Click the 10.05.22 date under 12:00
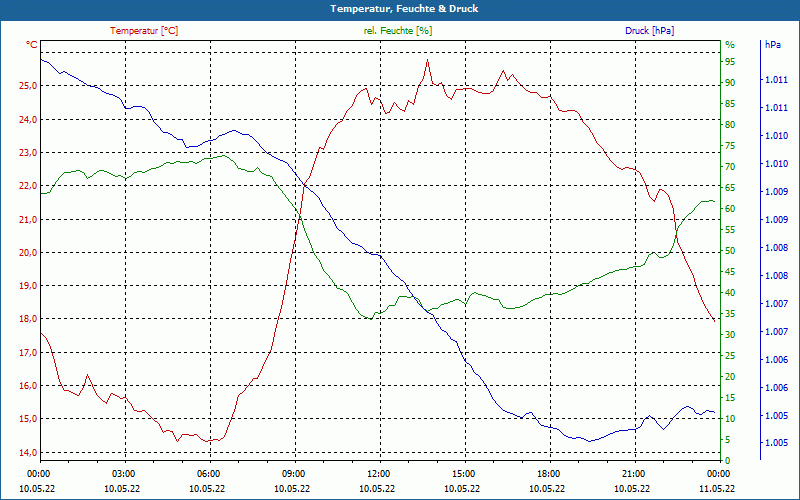 pos(377,488)
